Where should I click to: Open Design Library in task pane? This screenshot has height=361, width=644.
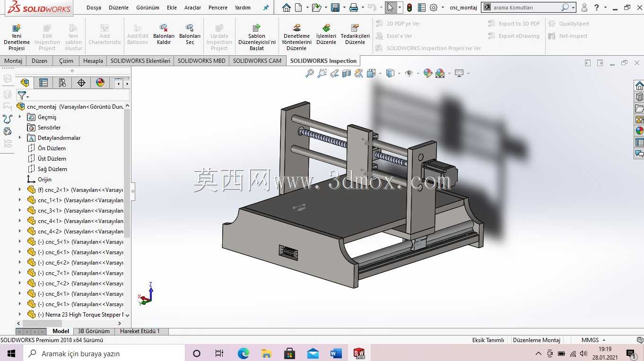pyautogui.click(x=639, y=97)
